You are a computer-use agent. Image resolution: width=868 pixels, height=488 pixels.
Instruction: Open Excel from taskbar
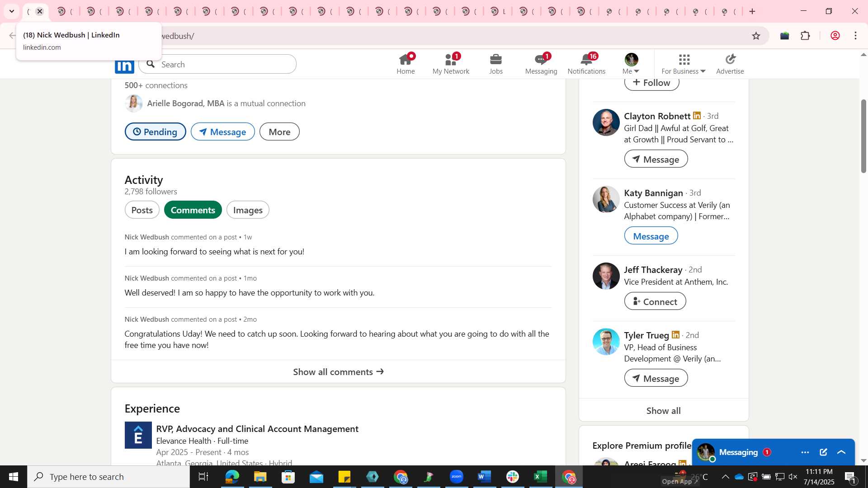point(540,477)
